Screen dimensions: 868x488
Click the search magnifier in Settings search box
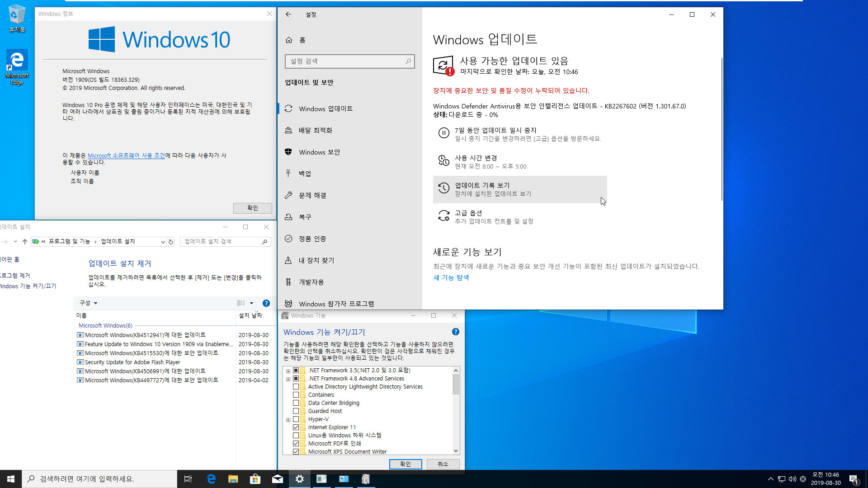click(408, 61)
